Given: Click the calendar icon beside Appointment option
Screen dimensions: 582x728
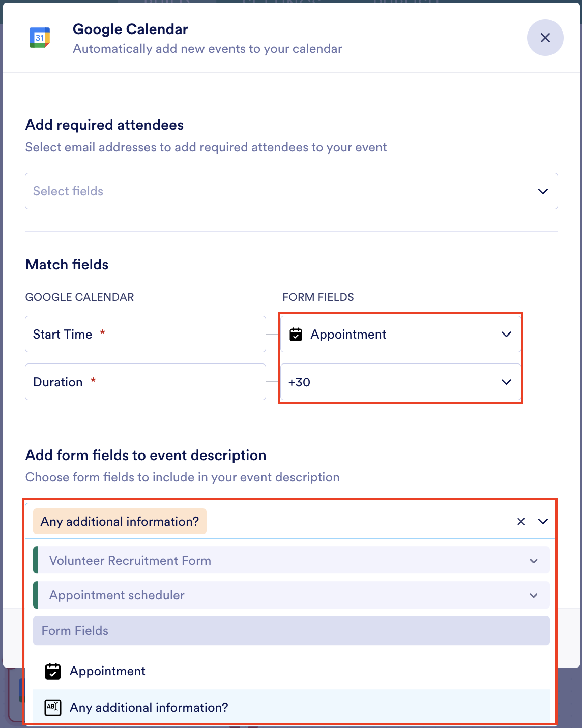Looking at the screenshot, I should tap(53, 671).
